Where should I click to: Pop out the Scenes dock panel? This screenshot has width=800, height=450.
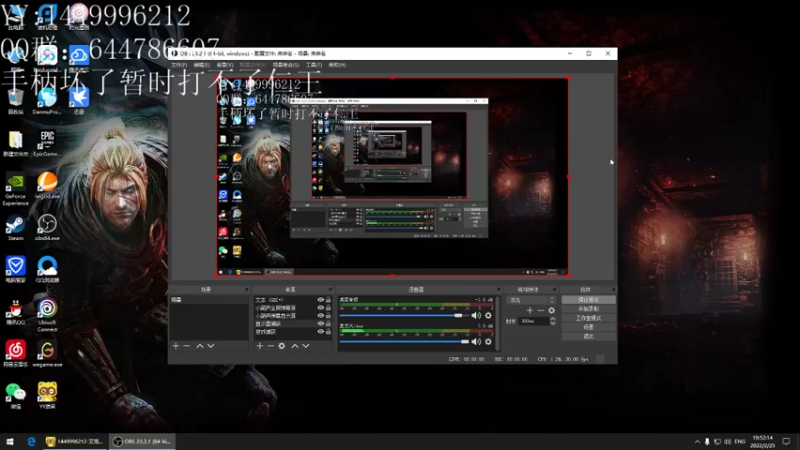(x=246, y=289)
